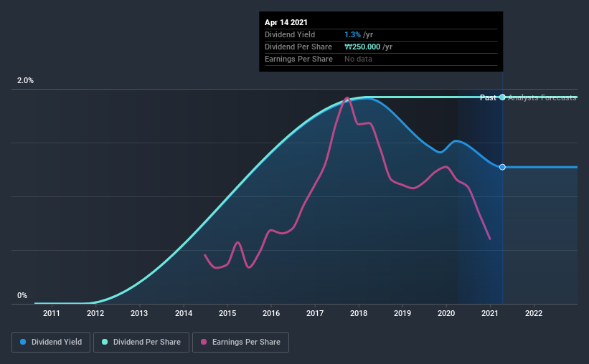Toggle the Dividend Per Share legend series
Screen dimensions: 589x364
coord(141,343)
